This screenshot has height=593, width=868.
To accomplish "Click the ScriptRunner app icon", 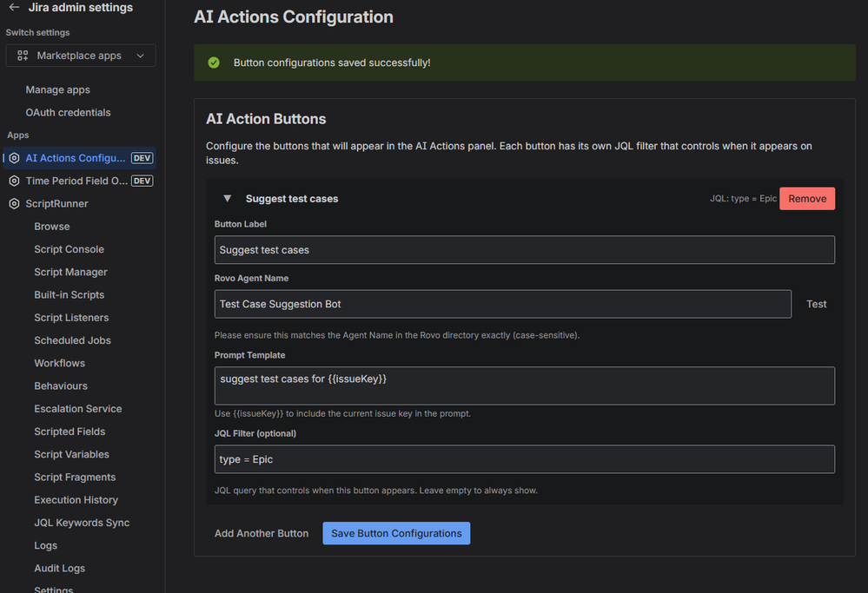I will (x=14, y=204).
